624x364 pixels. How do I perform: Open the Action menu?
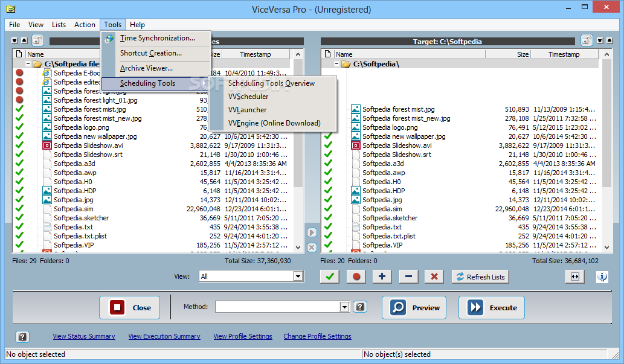point(85,25)
